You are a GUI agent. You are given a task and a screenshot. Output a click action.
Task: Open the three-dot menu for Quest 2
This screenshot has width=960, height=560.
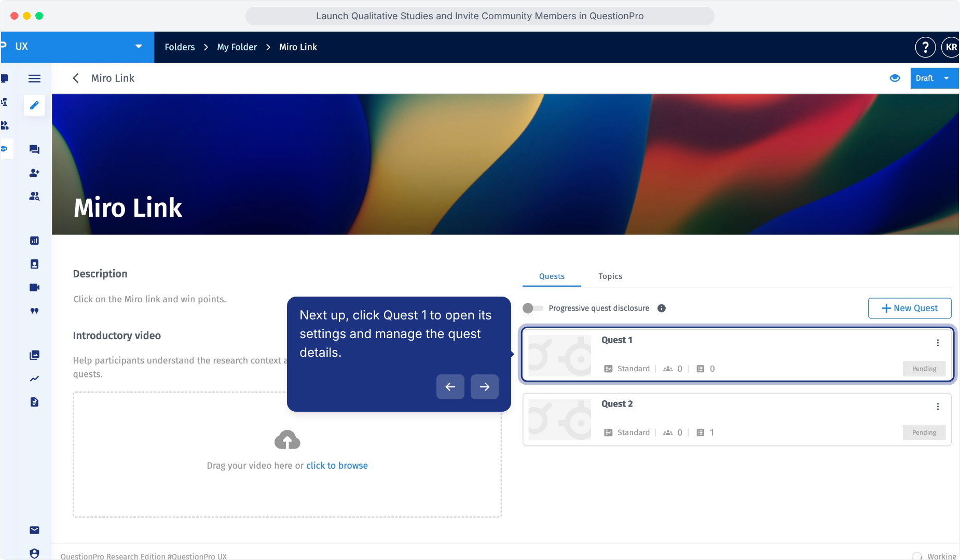(938, 407)
